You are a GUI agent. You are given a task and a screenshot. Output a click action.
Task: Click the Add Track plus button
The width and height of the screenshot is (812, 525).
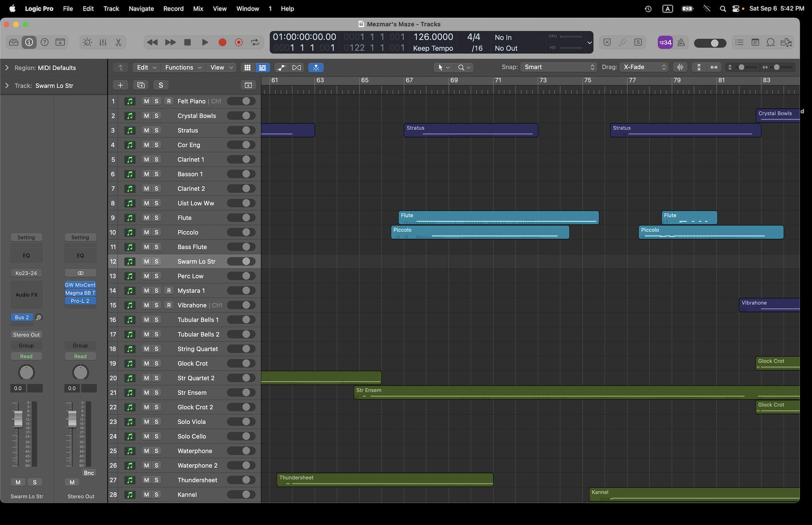[x=120, y=85]
